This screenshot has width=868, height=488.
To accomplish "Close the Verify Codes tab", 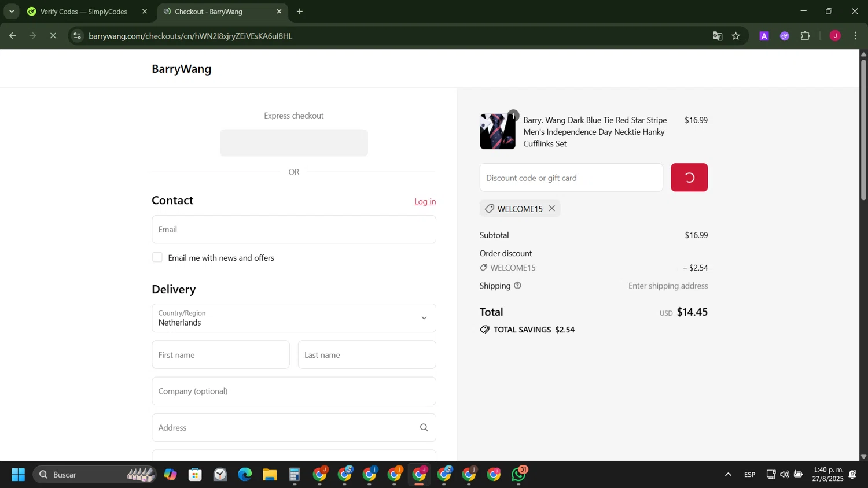I will click(145, 12).
